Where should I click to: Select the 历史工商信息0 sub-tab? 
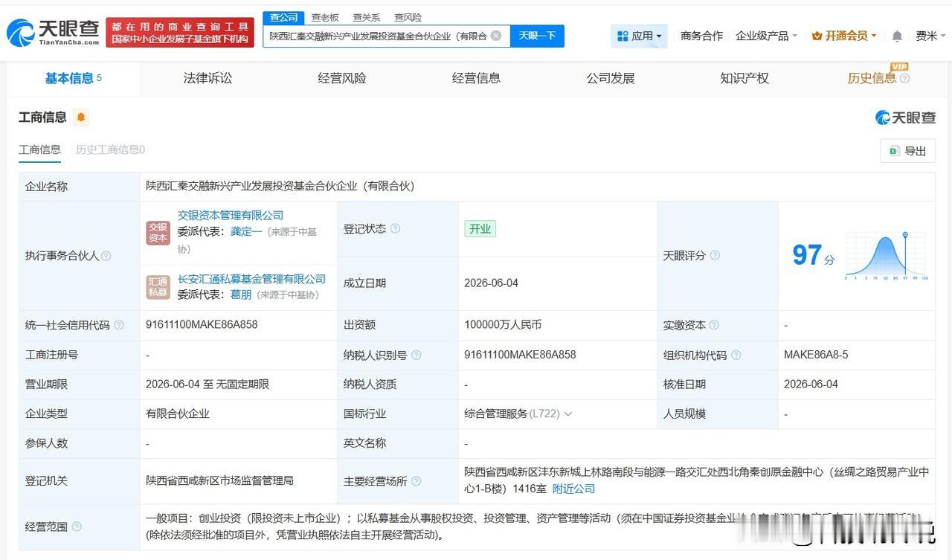[110, 149]
